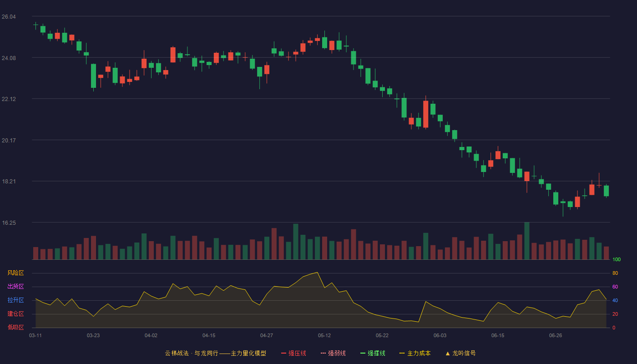Screen dimensions: 637x364
Task: Select the 风险区 zone label
Action: [15, 273]
